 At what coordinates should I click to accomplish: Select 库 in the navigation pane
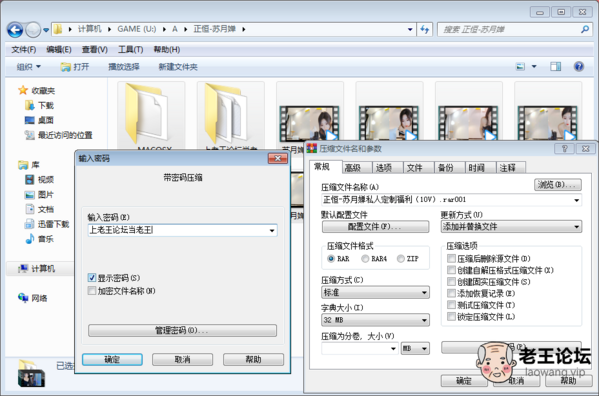coord(29,165)
